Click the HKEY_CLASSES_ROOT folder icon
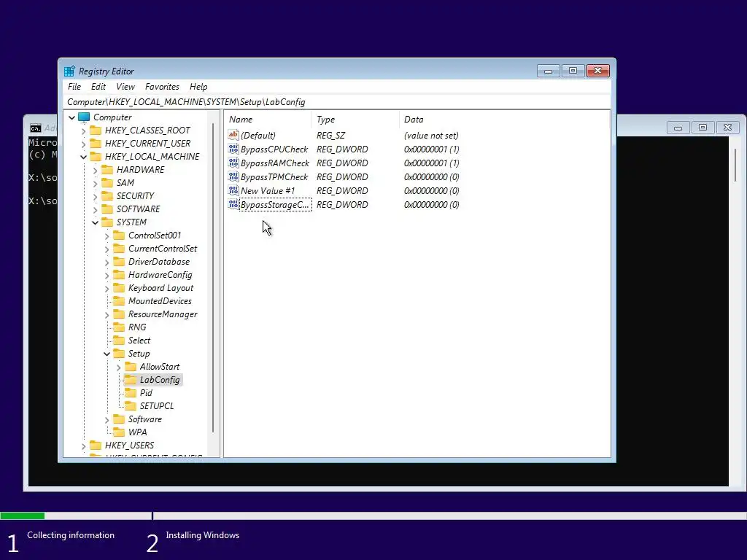747x560 pixels. tap(96, 130)
